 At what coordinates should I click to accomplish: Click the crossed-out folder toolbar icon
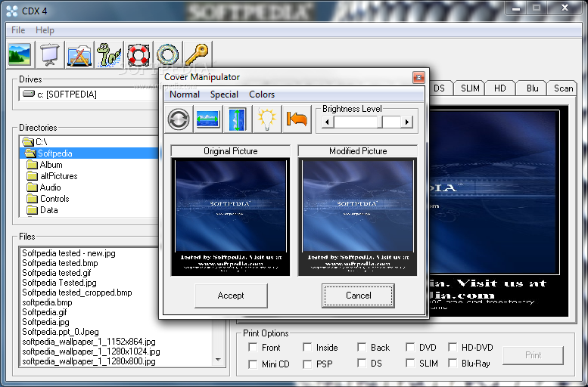pyautogui.click(x=79, y=54)
